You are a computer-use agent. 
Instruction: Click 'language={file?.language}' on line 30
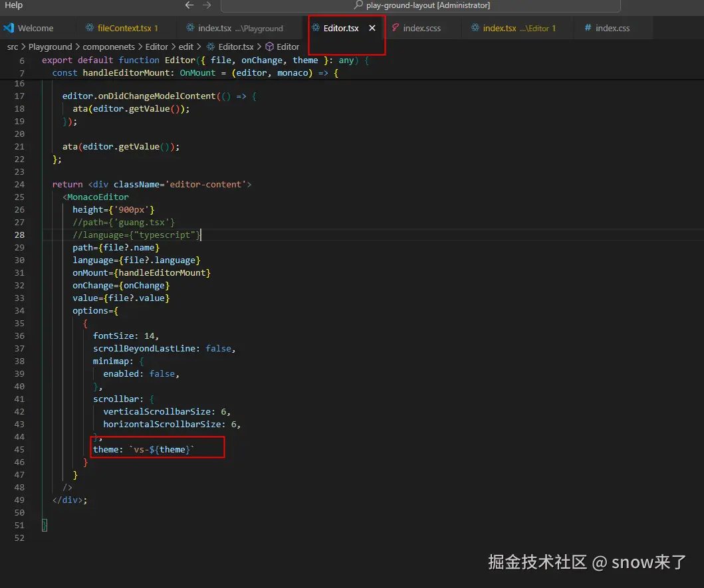(136, 260)
